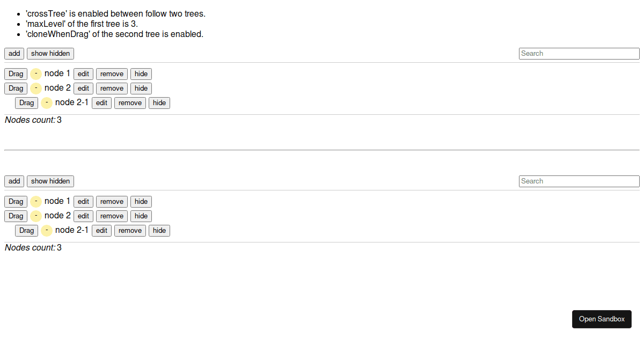Collapse node 2 in the first tree

[x=36, y=88]
